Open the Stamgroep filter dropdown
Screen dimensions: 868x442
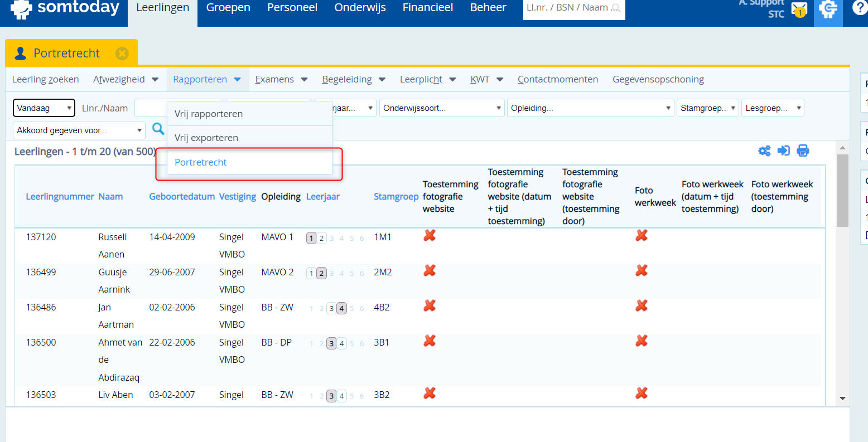coord(708,108)
